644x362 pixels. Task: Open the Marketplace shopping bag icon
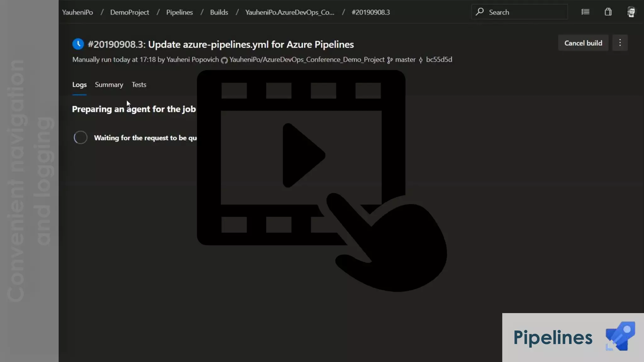click(608, 12)
